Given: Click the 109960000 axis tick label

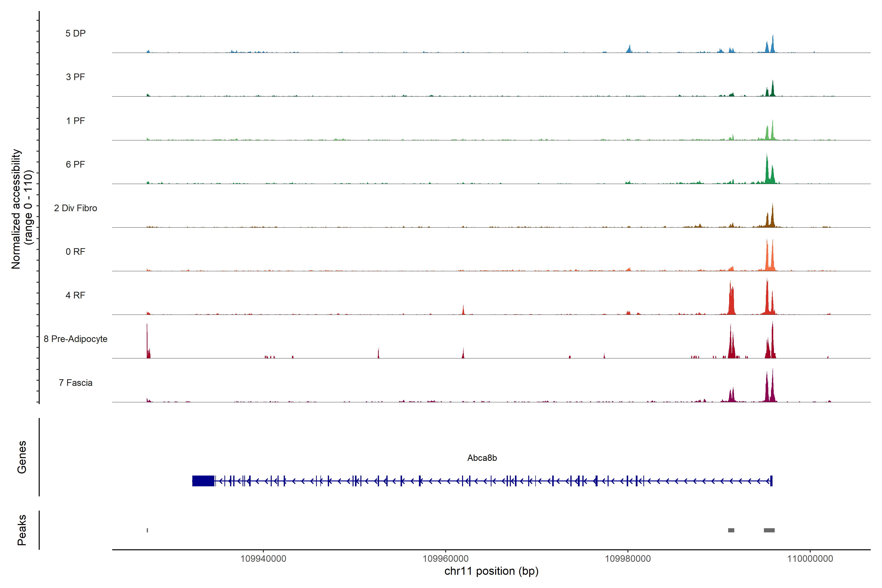Looking at the screenshot, I should coord(445,559).
